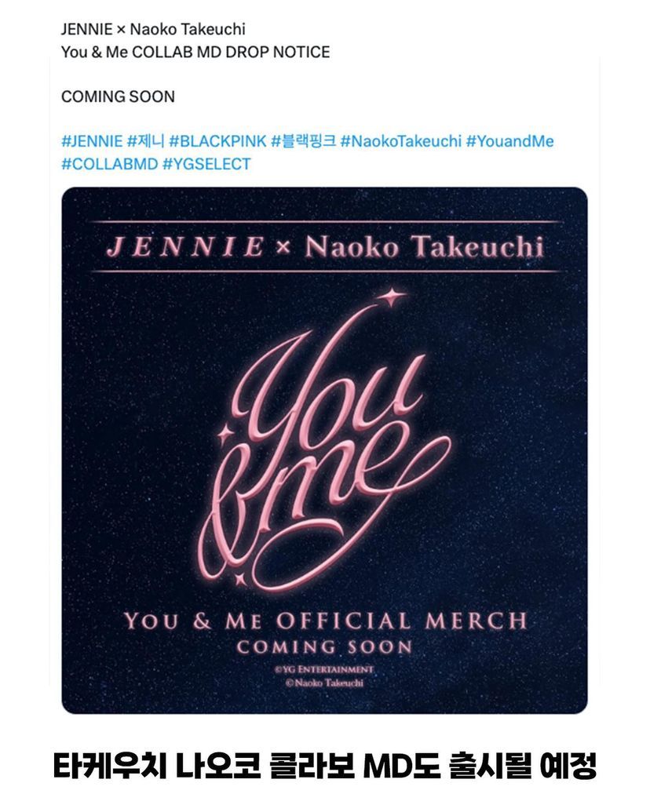The width and height of the screenshot is (650, 812).
Task: Click the black "COMING SOON" line in the post text
Action: tap(118, 97)
